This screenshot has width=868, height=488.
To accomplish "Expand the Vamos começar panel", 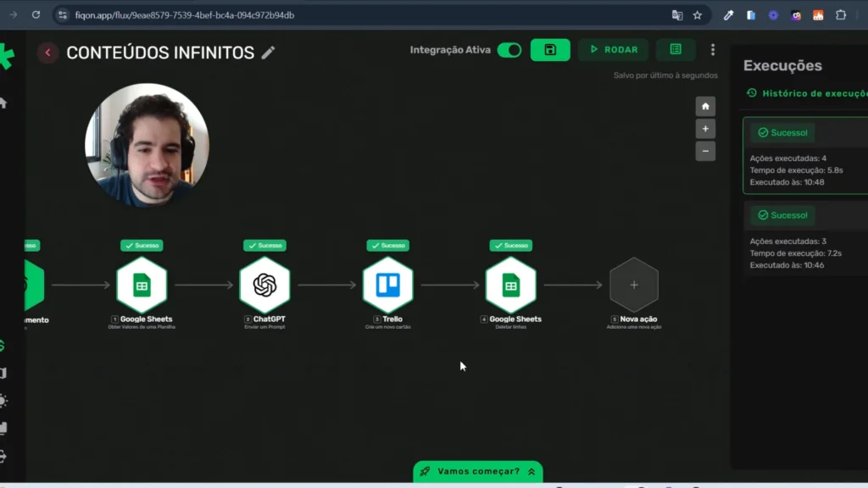I will [478, 471].
